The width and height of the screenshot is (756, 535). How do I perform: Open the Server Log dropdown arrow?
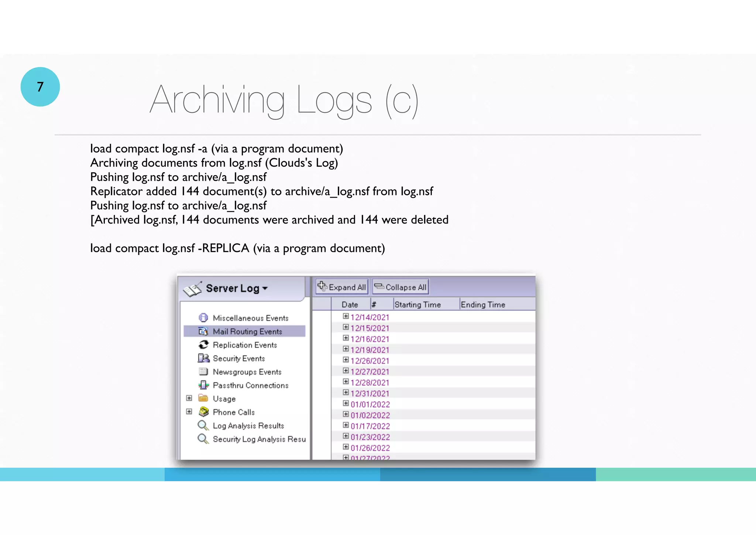265,289
